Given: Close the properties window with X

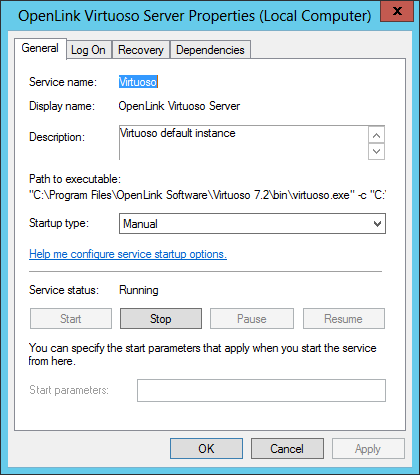Looking at the screenshot, I should coord(397,12).
